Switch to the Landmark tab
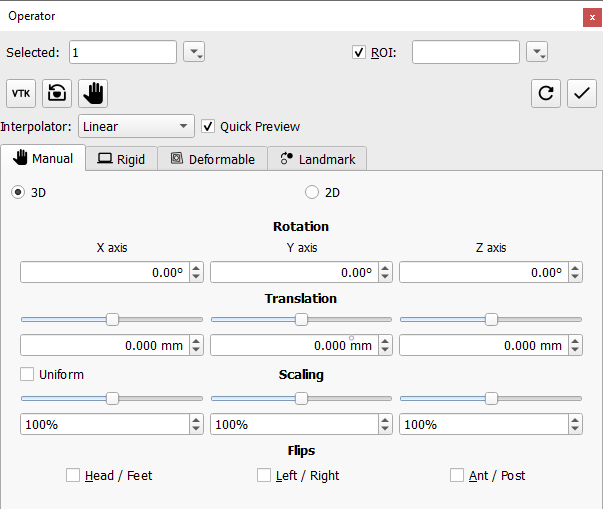603x509 pixels. pyautogui.click(x=317, y=158)
